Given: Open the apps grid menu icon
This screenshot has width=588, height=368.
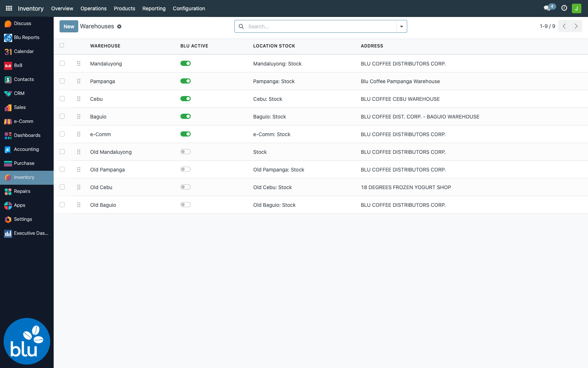Looking at the screenshot, I should tap(9, 8).
